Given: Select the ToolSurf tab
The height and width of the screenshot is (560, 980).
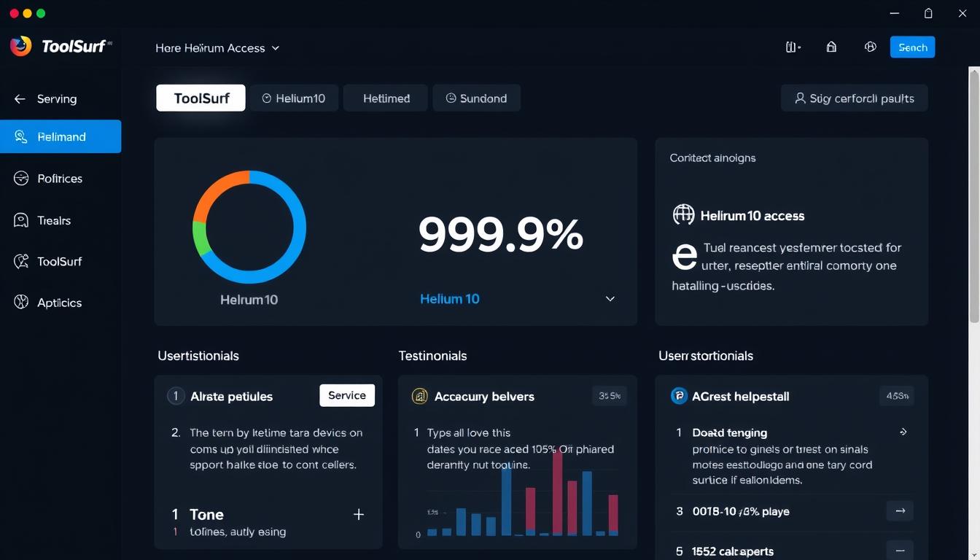Looking at the screenshot, I should (201, 98).
